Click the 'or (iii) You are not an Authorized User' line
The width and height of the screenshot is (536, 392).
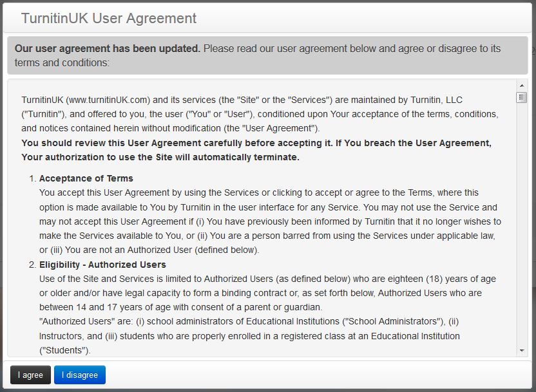pyautogui.click(x=148, y=250)
